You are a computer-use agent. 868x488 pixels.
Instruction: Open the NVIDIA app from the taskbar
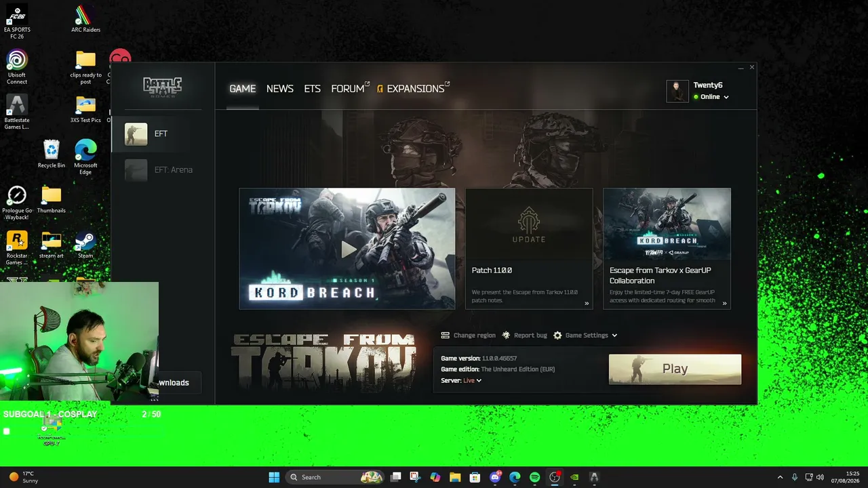point(574,477)
